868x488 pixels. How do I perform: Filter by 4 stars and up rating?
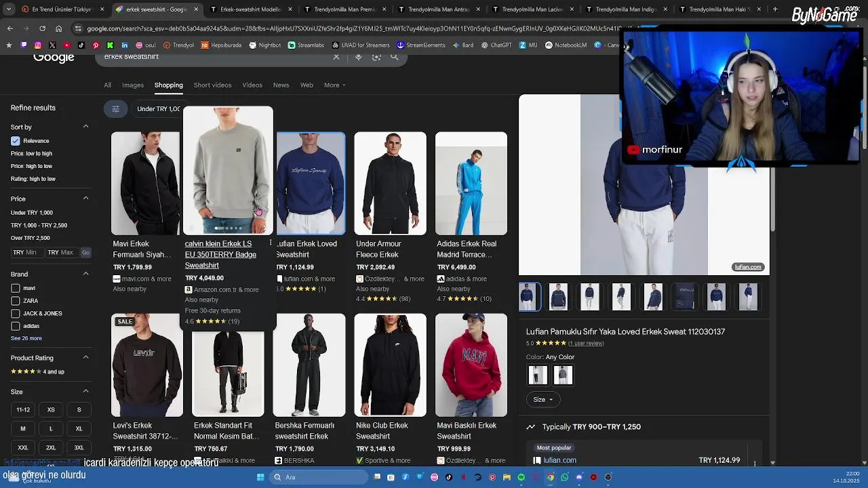click(37, 371)
